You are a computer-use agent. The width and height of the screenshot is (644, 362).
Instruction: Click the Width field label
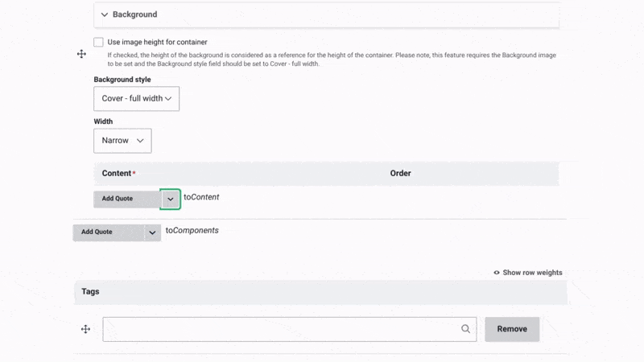tap(103, 121)
